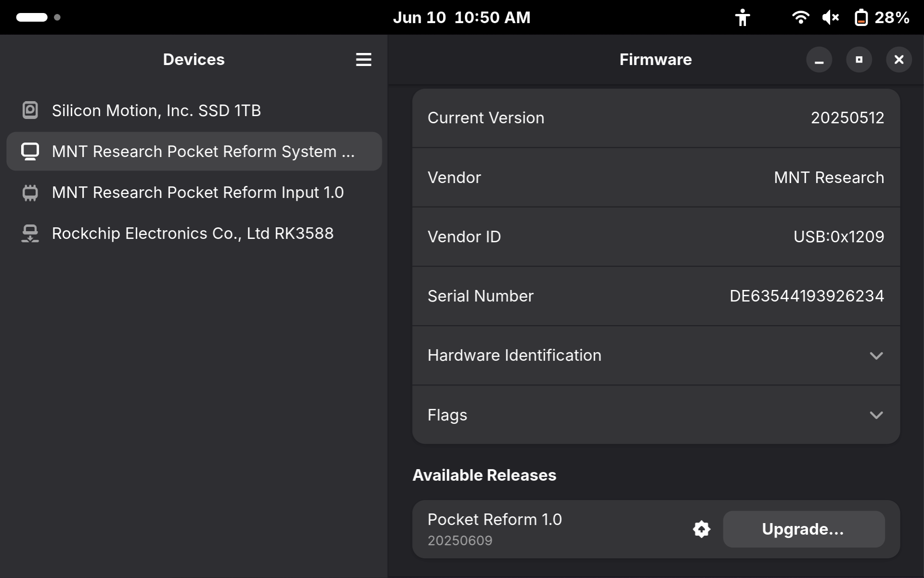Click the Devices sidebar title
Image resolution: width=924 pixels, height=578 pixels.
coord(193,60)
